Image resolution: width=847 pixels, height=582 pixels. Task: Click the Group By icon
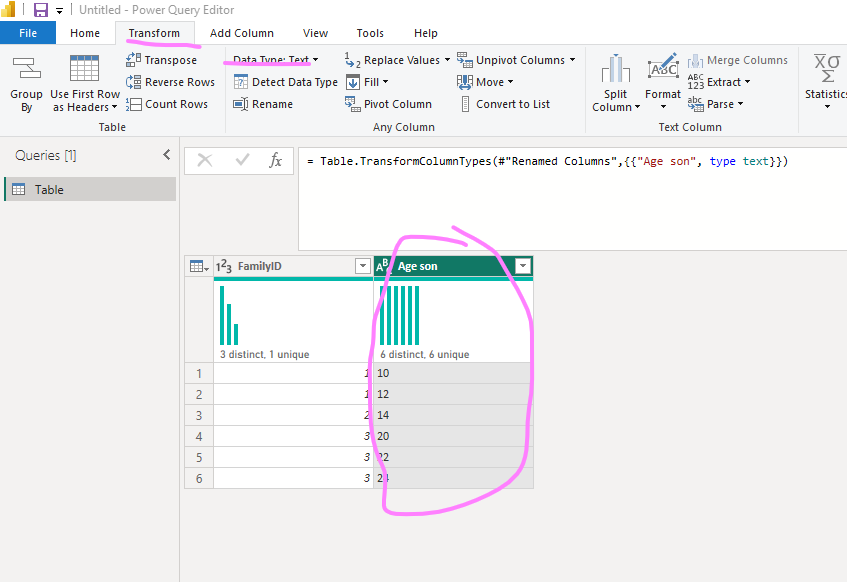tap(26, 69)
